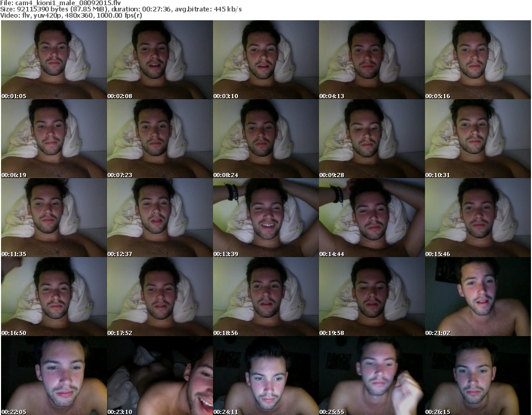Screen dimensions: 532x415
Task: Click the size text 92115390 bytes
Action: 39,9
